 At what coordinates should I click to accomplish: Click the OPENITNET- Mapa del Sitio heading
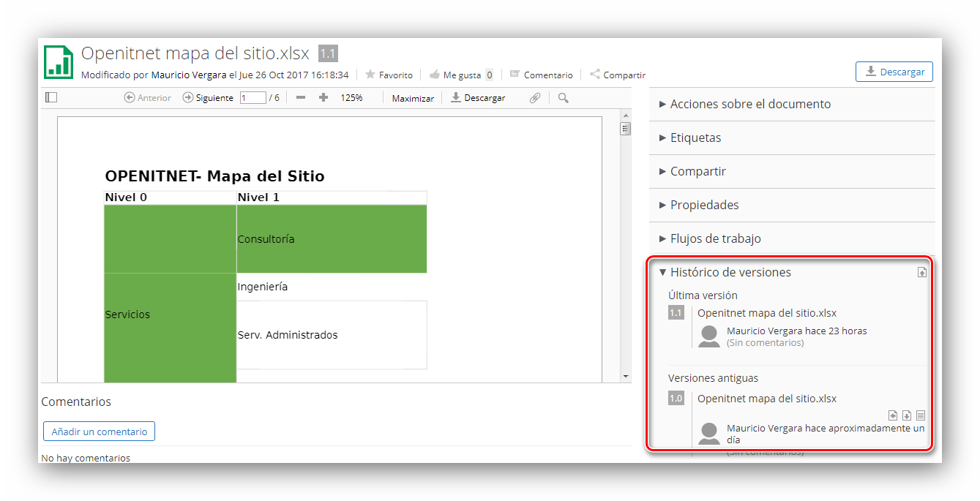pyautogui.click(x=214, y=176)
